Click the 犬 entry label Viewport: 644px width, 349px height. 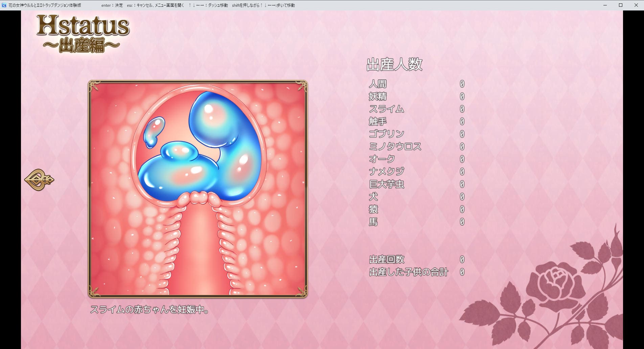(x=373, y=197)
